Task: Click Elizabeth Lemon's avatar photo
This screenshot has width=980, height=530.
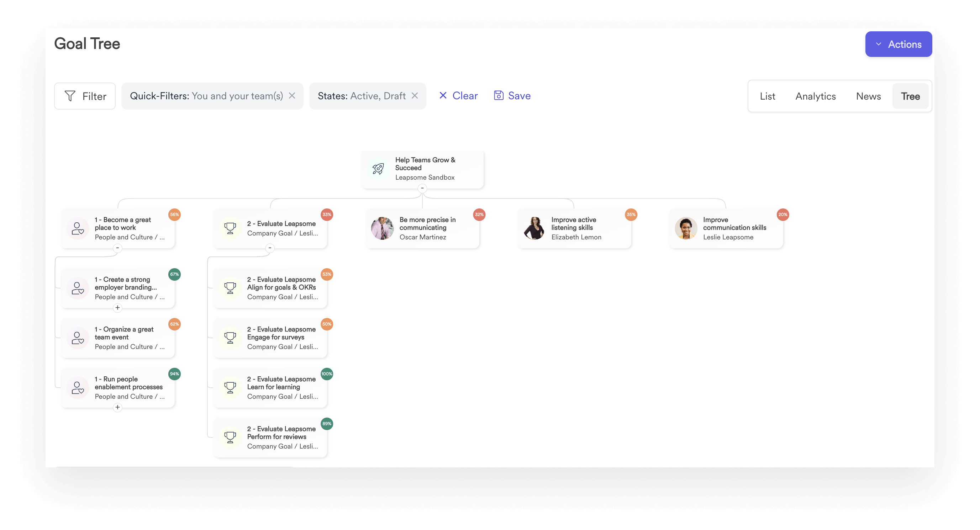Action: (x=534, y=228)
